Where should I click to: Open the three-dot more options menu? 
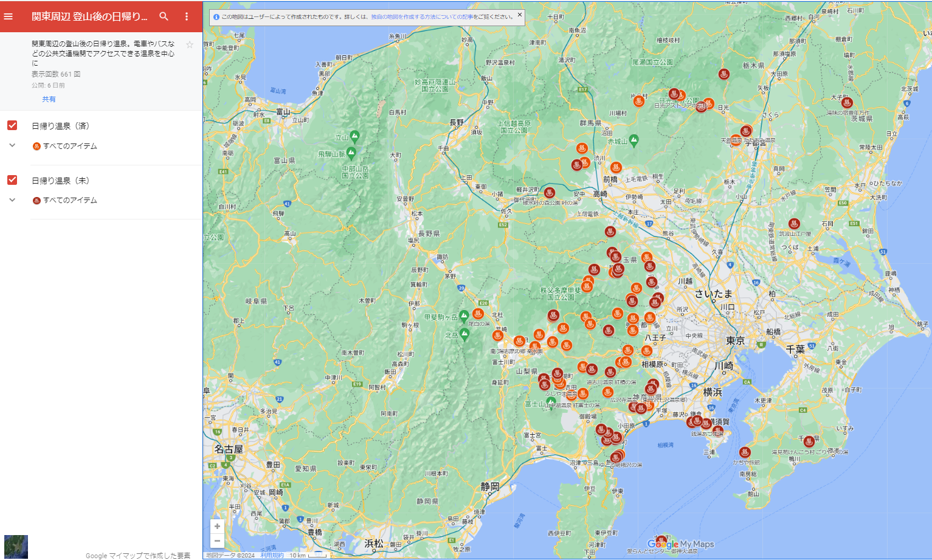(x=187, y=16)
